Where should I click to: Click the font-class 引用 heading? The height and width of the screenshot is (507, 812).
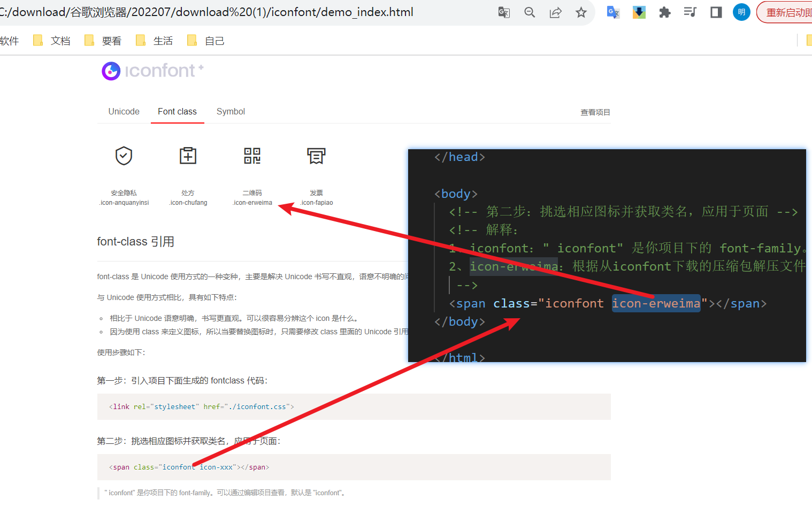point(135,242)
